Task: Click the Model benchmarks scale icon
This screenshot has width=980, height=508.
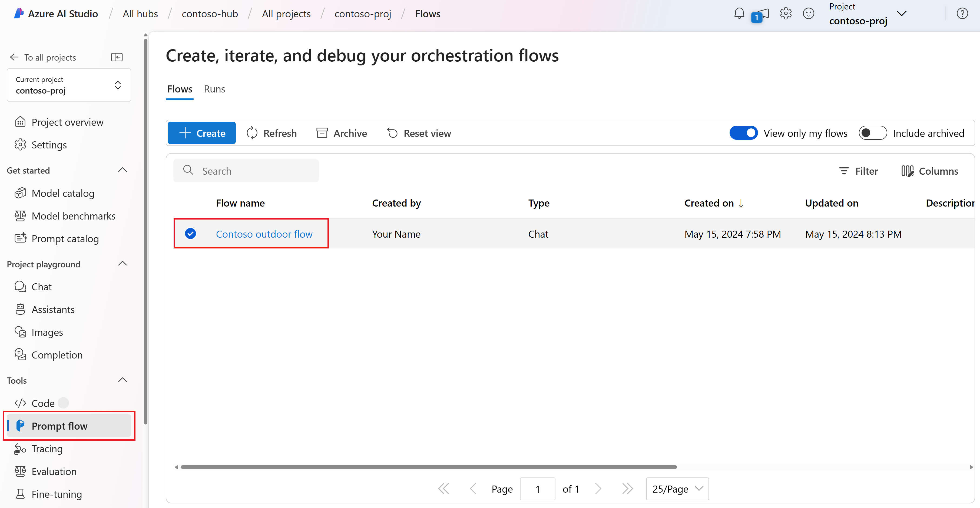Action: click(x=20, y=216)
